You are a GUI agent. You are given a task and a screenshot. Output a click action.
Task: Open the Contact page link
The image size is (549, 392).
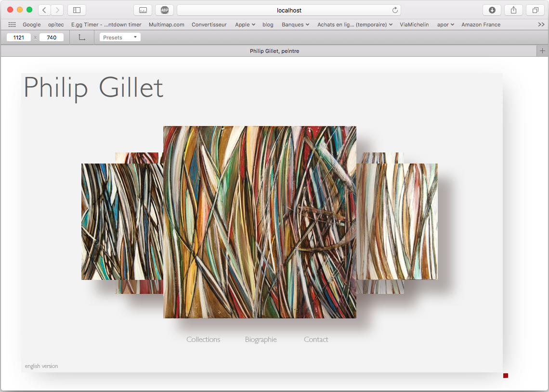(316, 339)
